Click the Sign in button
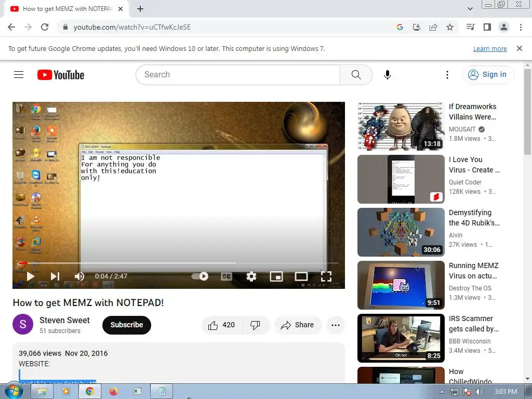The image size is (532, 399). click(488, 75)
